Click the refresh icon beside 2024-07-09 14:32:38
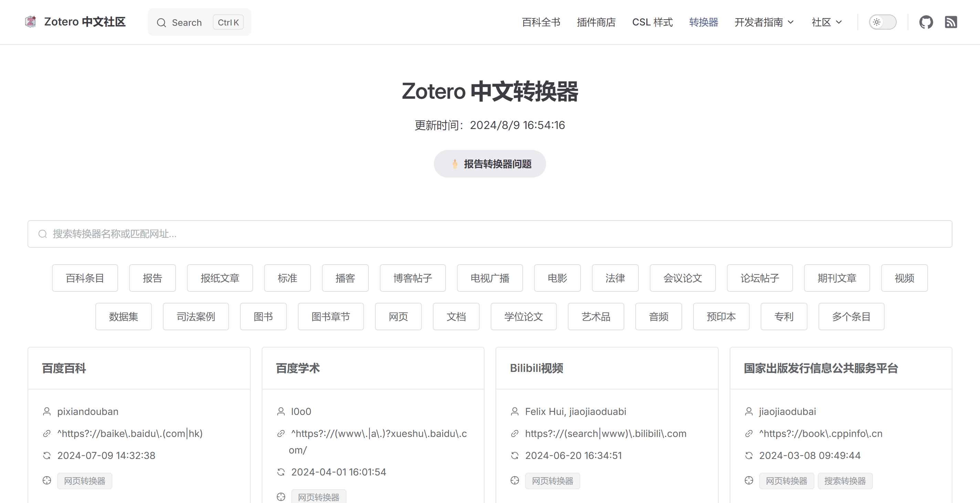 [x=47, y=456]
